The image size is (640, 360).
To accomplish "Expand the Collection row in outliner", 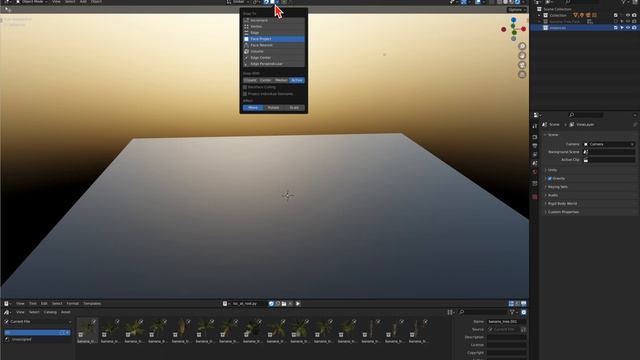I will tap(539, 15).
